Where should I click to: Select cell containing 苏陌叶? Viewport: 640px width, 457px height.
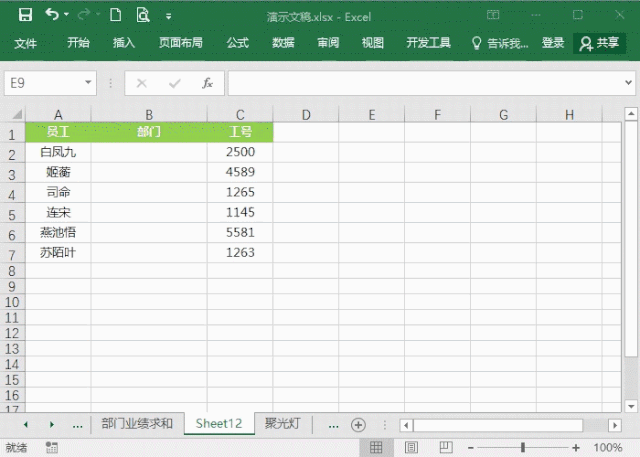click(58, 253)
